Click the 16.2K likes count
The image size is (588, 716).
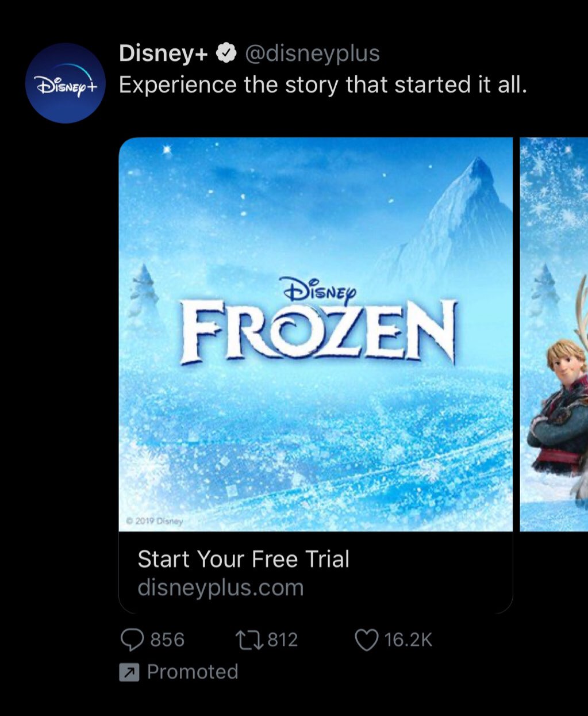408,640
